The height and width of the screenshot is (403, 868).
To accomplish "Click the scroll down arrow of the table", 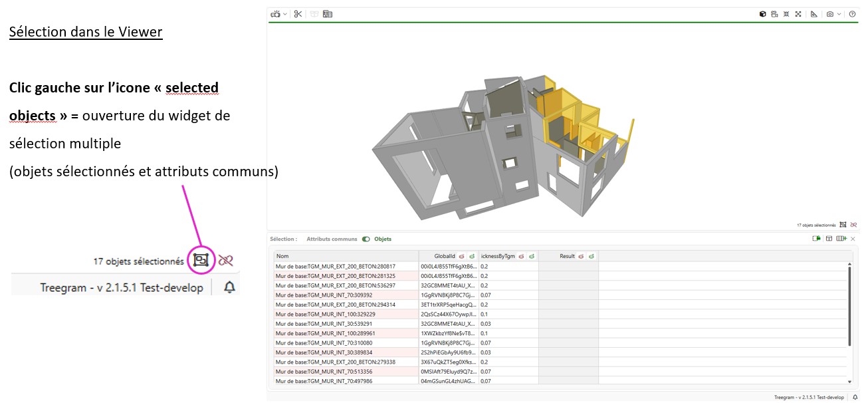I will (849, 382).
